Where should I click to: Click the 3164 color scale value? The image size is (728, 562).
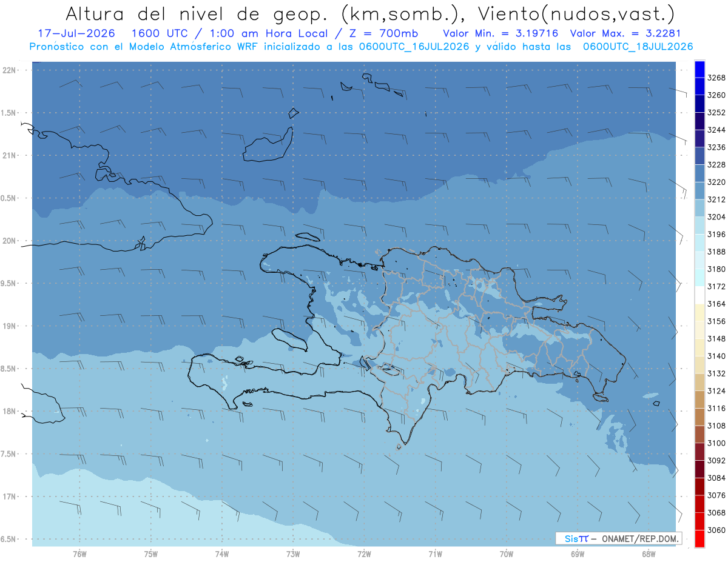tap(716, 304)
